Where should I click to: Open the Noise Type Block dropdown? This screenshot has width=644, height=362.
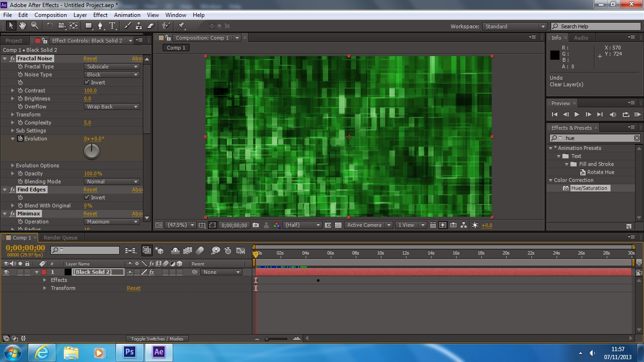pos(111,74)
